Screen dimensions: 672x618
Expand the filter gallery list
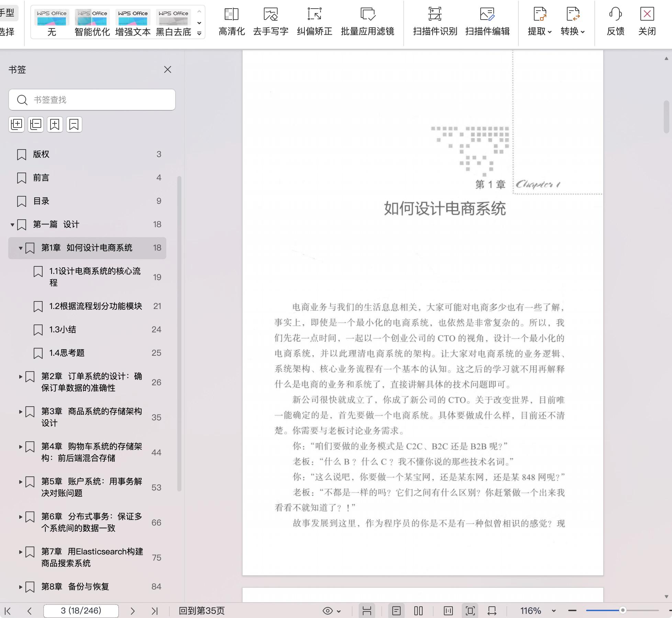[199, 33]
